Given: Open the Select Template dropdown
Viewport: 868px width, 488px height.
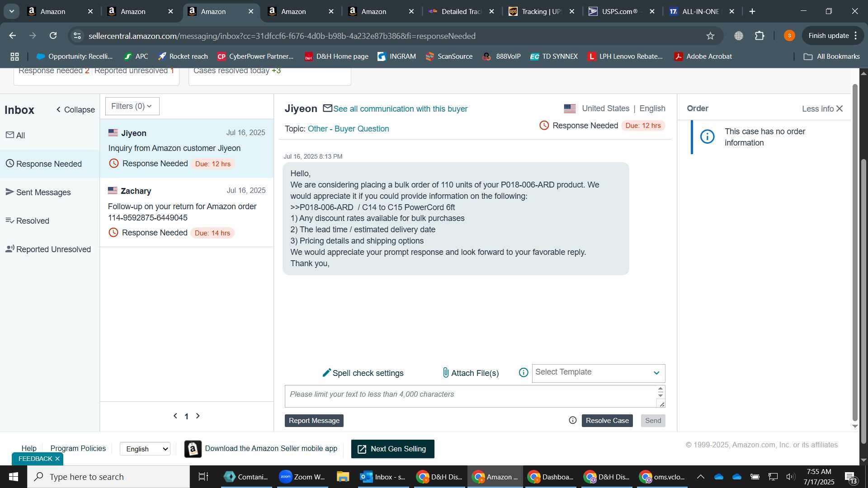Looking at the screenshot, I should tap(598, 373).
